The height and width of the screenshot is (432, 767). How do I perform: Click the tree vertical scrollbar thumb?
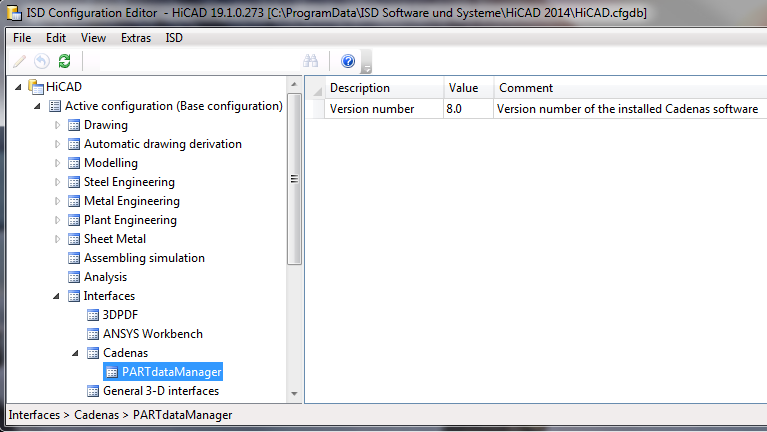coord(294,179)
